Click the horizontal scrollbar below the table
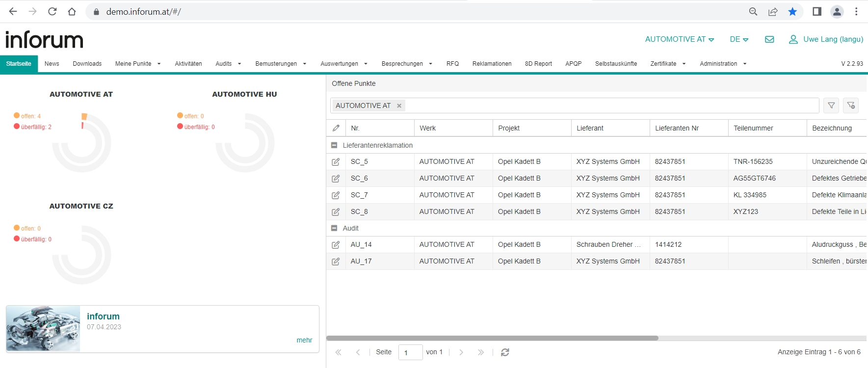The width and height of the screenshot is (868, 368). pos(492,338)
